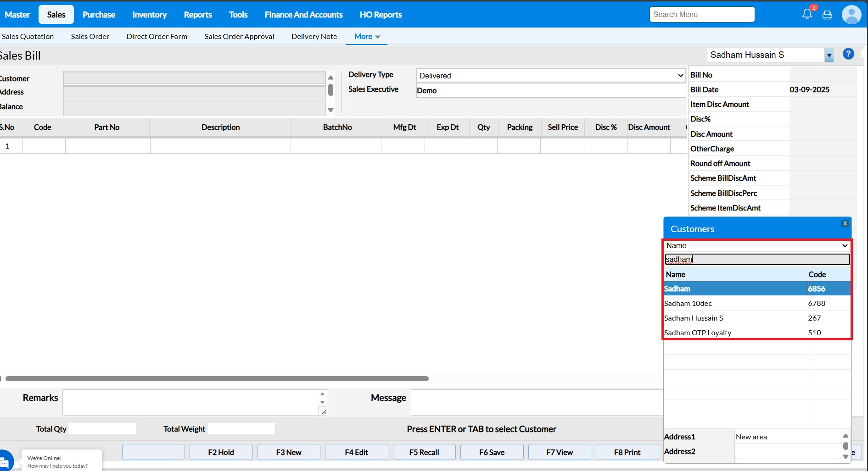Click the Remarks scroll up arrow
Image resolution: width=868 pixels, height=471 pixels.
(x=323, y=394)
